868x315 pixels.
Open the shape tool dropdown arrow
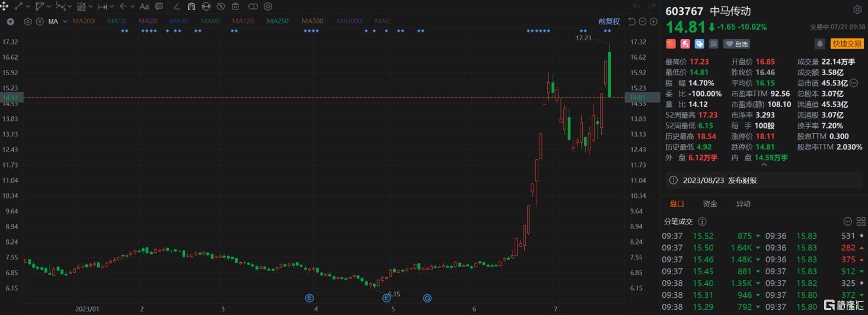[49, 7]
